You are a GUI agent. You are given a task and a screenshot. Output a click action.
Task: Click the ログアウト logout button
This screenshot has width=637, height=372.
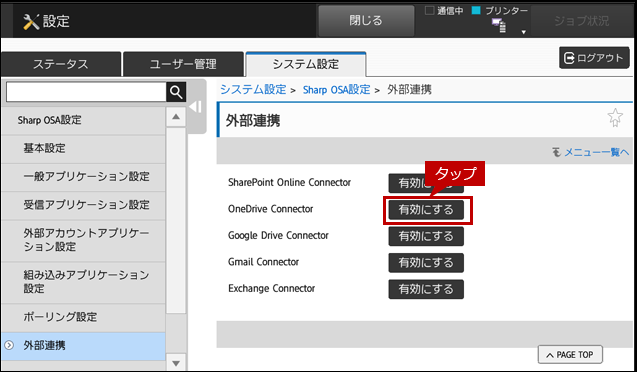pos(594,58)
